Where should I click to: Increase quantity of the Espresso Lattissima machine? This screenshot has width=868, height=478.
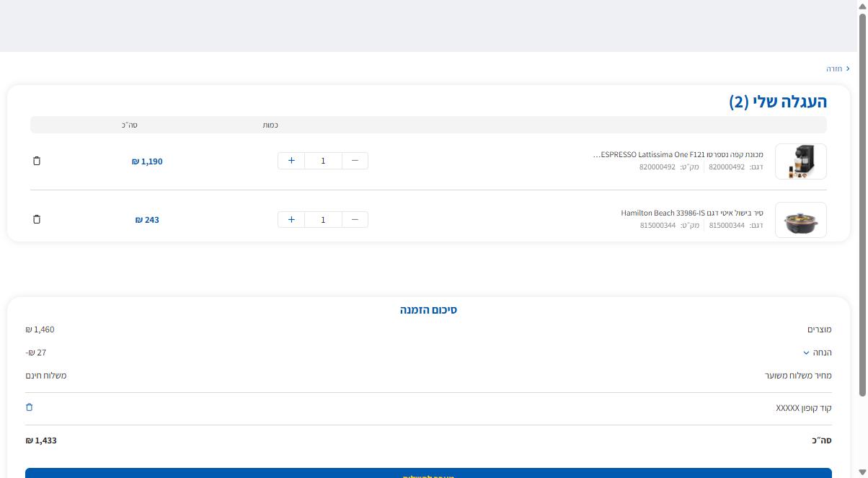(x=291, y=161)
